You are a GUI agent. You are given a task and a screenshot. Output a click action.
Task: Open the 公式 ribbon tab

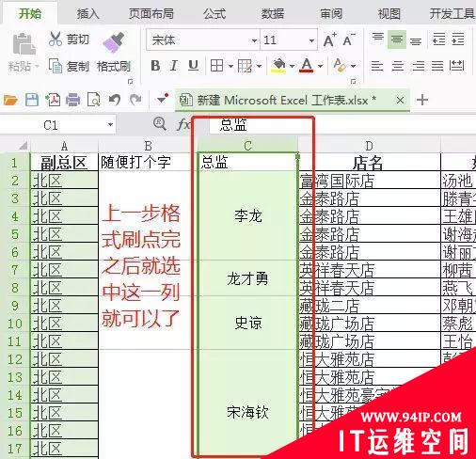click(214, 14)
